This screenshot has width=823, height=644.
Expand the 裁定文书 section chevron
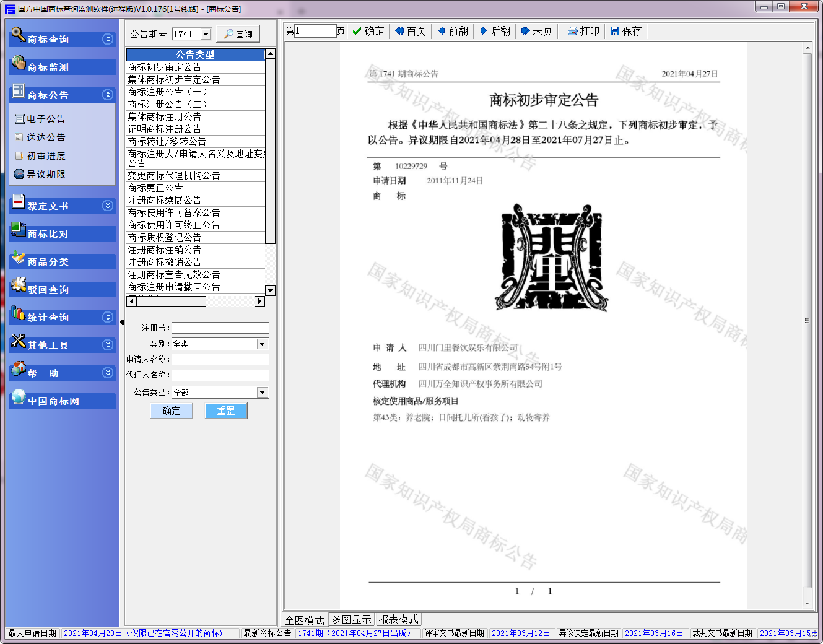click(x=108, y=206)
